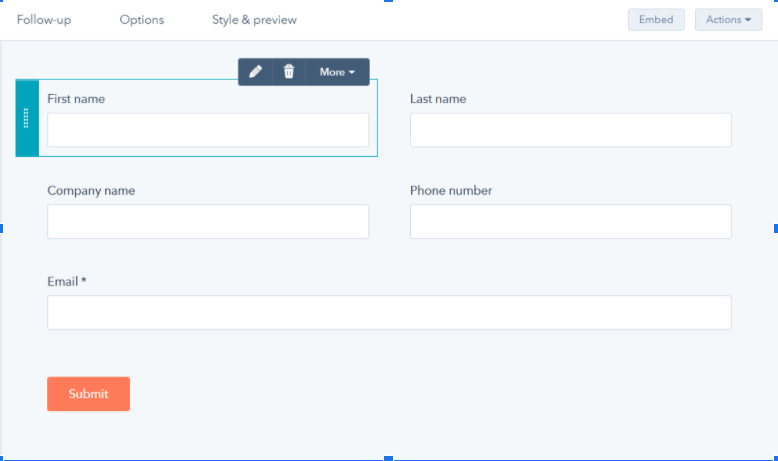778x461 pixels.
Task: Expand the More dropdown in field toolbar
Action: (x=337, y=72)
